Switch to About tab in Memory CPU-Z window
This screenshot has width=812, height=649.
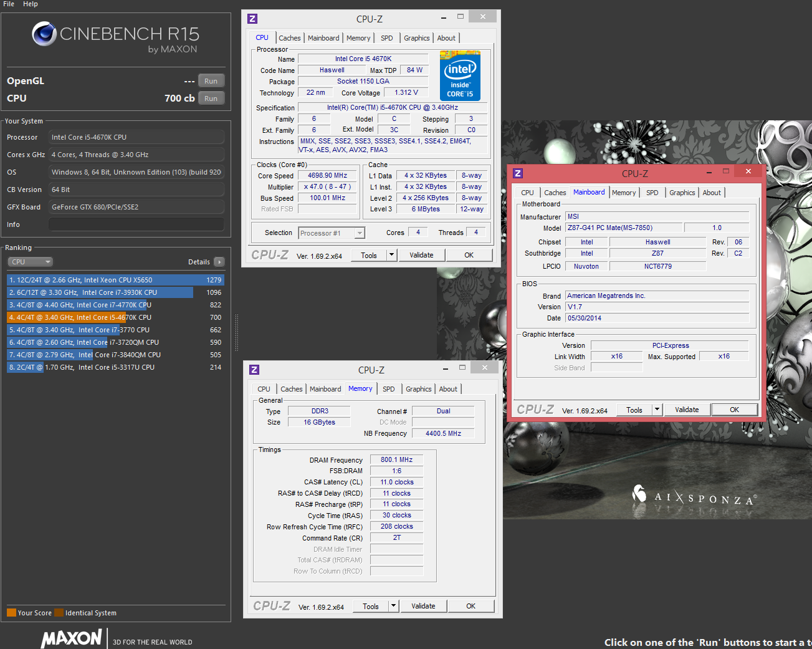coord(448,389)
